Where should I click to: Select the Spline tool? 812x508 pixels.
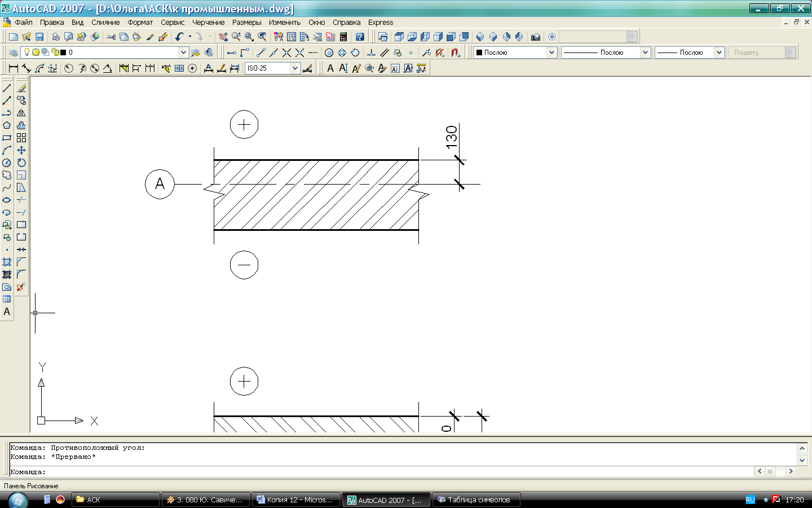pyautogui.click(x=7, y=187)
